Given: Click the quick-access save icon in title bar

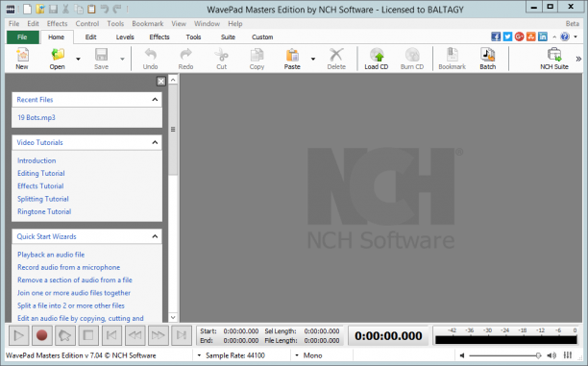Looking at the screenshot, I should click(x=53, y=9).
